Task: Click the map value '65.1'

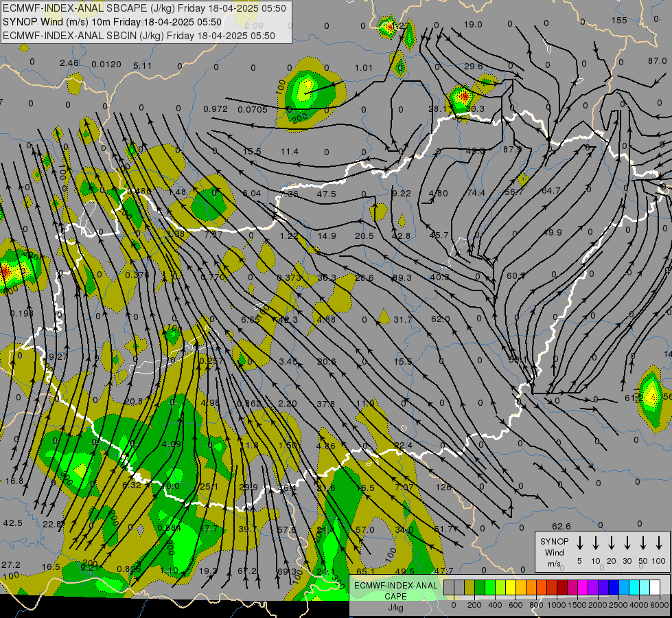Action: pyautogui.click(x=365, y=571)
